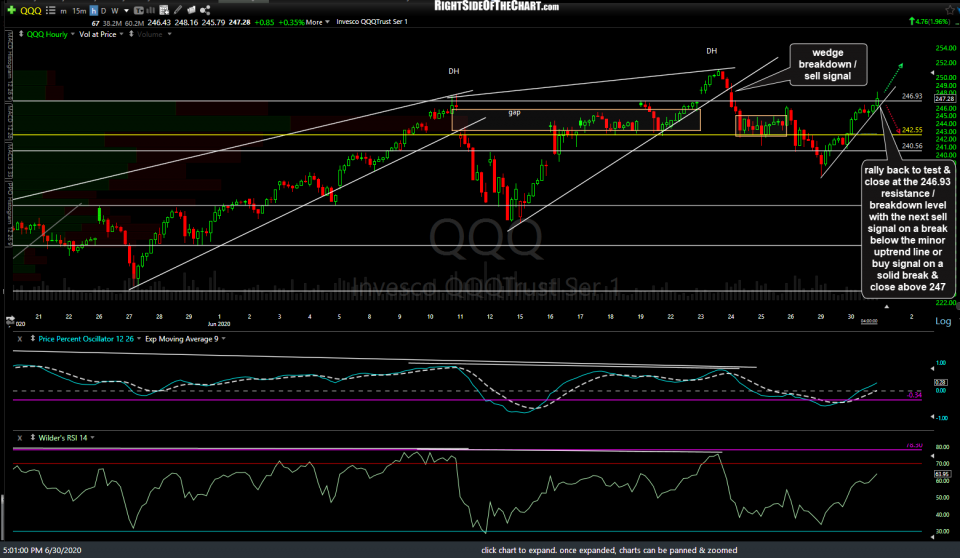The height and width of the screenshot is (558, 960).
Task: Select the pencil drawing tool icon
Action: click(x=178, y=10)
